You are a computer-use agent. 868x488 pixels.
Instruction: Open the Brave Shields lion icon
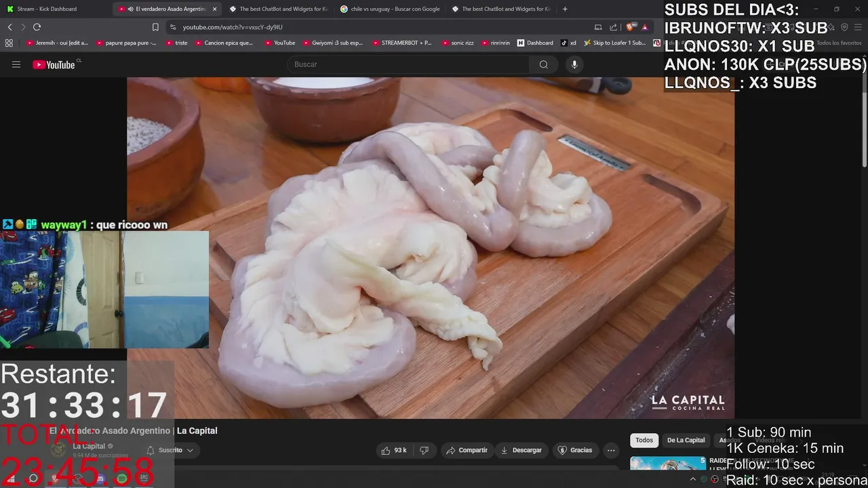631,27
